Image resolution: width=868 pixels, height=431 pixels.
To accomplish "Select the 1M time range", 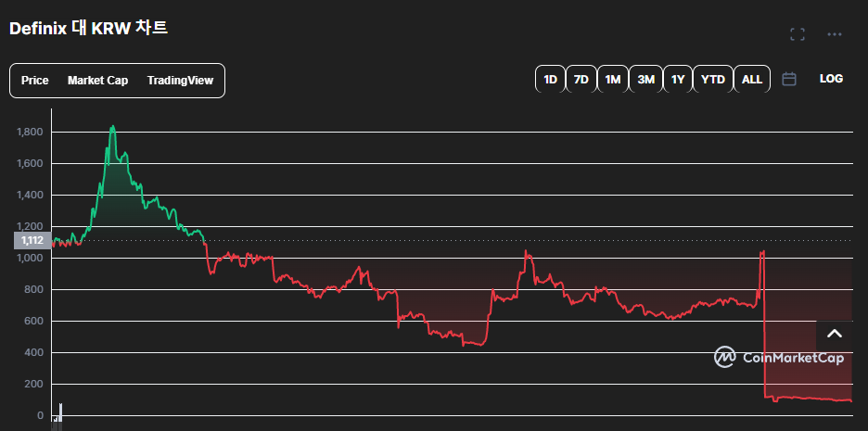I will (x=612, y=79).
